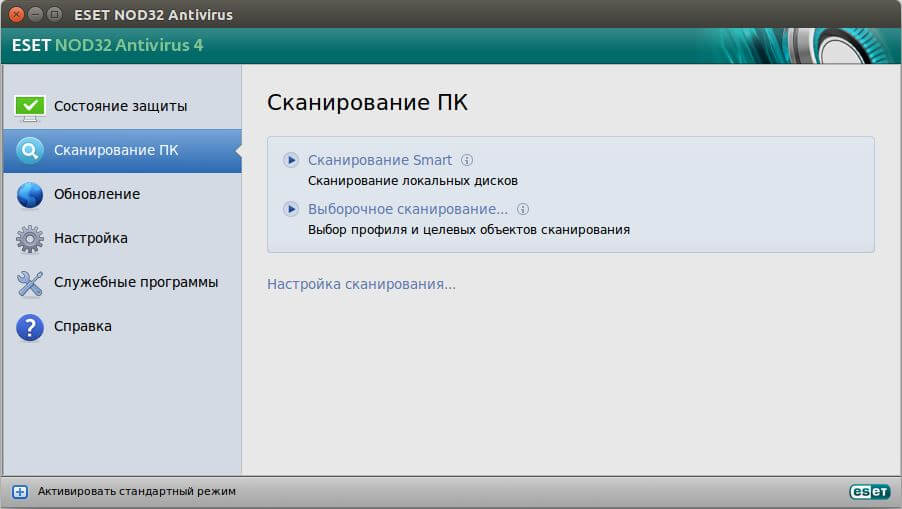Click the text Выбор профиля и целевых объектов сканирования
Image resolution: width=902 pixels, height=509 pixels.
coord(469,229)
